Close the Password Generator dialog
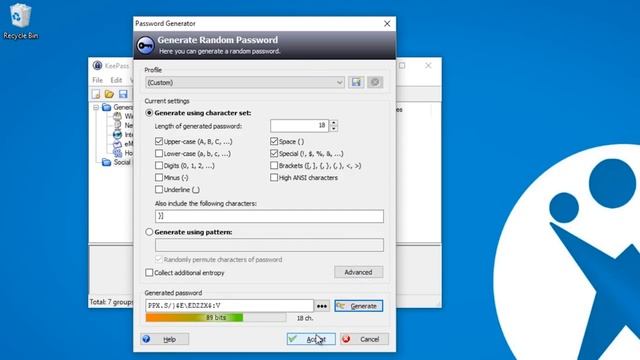 click(x=387, y=24)
